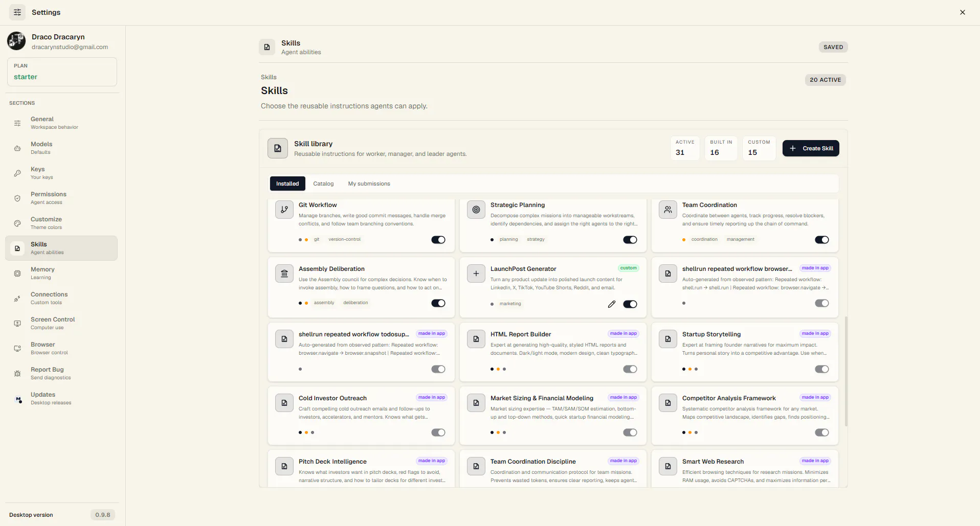
Task: Click the Cold Investor Outreach document icon
Action: coord(284,403)
